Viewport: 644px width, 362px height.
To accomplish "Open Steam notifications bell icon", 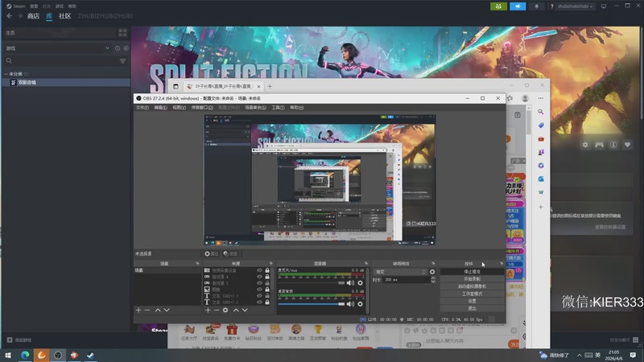I will tap(536, 6).
